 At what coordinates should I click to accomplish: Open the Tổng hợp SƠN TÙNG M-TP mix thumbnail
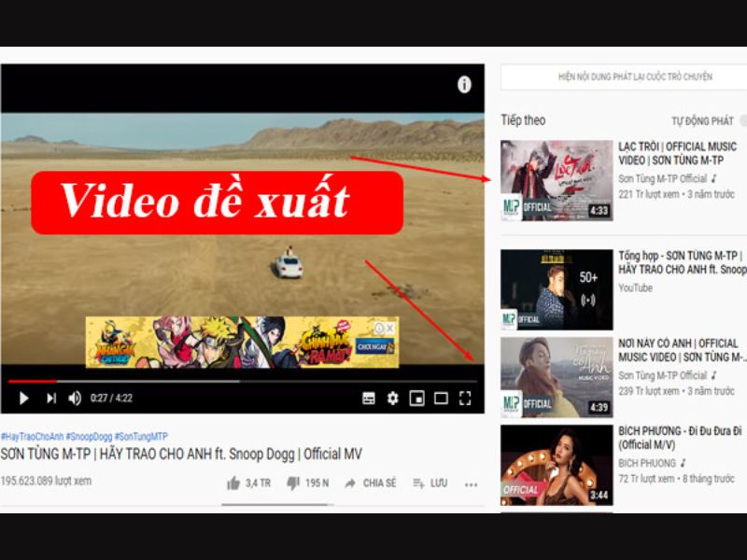pos(557,289)
